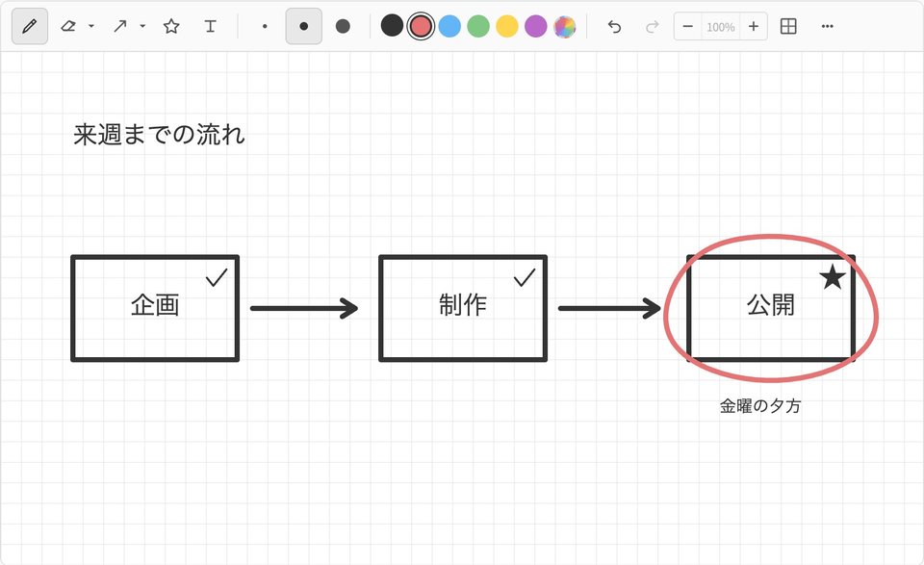Toggle the canvas grid display

pyautogui.click(x=788, y=27)
